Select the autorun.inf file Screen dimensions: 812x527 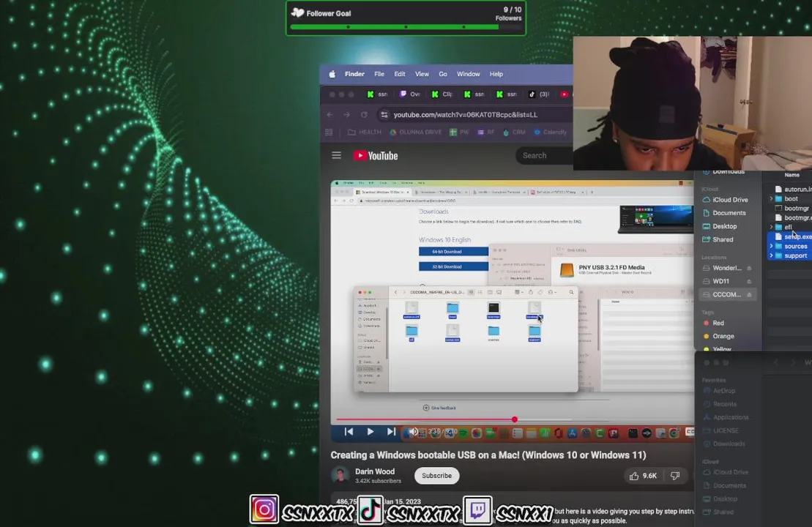pyautogui.click(x=793, y=189)
